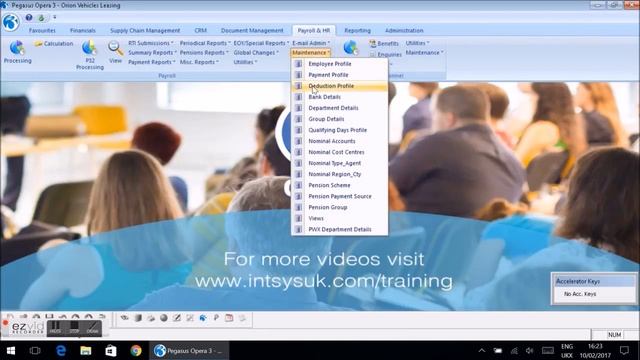Expand Personnel Maintenance dropdown at right
640x360 pixels.
[x=424, y=53]
